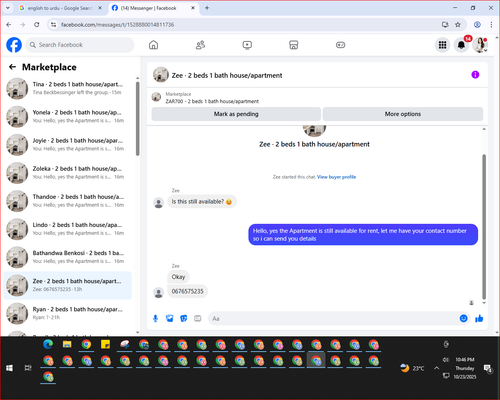Bookmark this page with star icon
The height and width of the screenshot is (400, 500).
pyautogui.click(x=458, y=25)
